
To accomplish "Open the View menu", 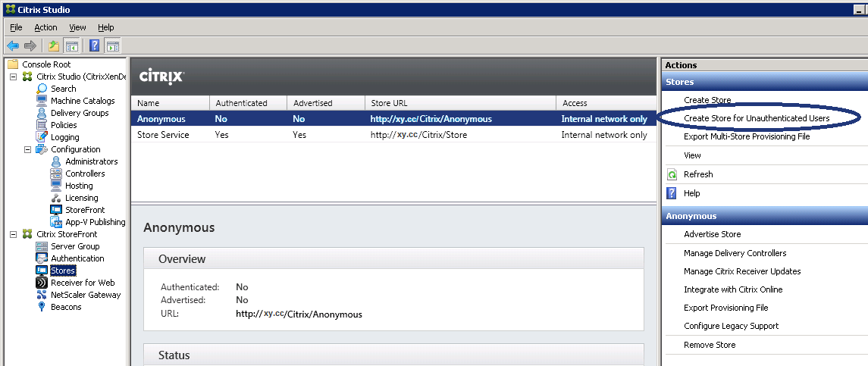I will tap(77, 27).
